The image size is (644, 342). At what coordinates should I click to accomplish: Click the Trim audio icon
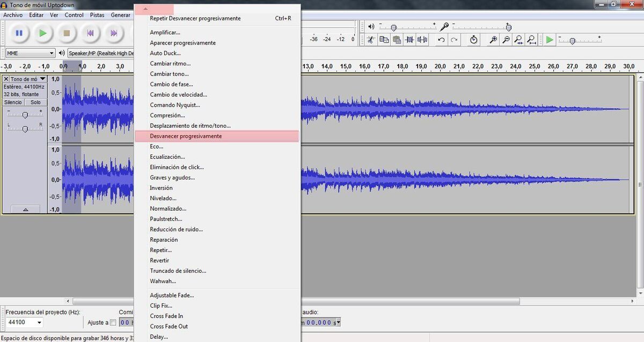pos(410,40)
